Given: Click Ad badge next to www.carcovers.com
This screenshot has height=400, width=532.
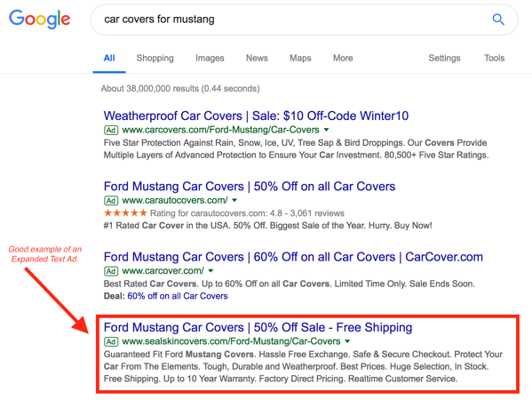Looking at the screenshot, I should 111,130.
